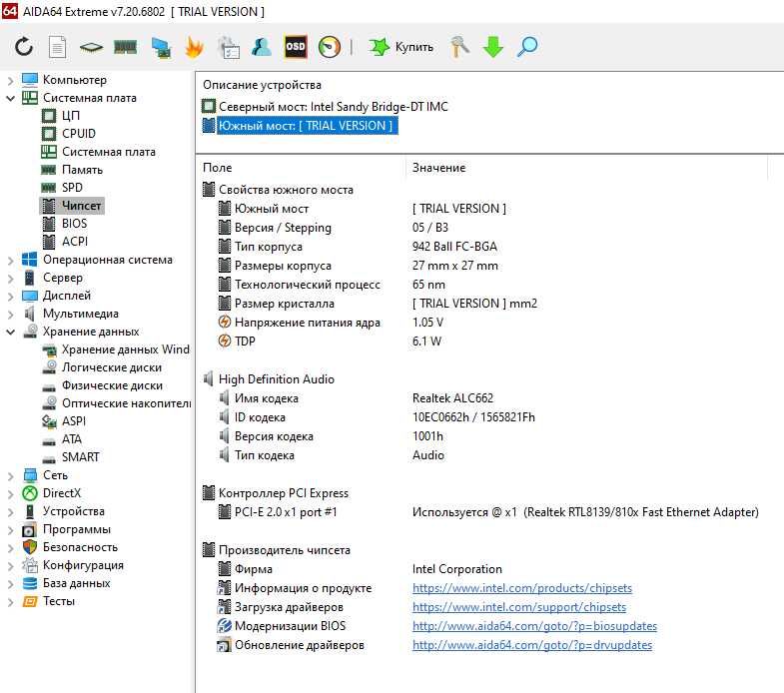Select Физические диски in the tree

point(112,385)
